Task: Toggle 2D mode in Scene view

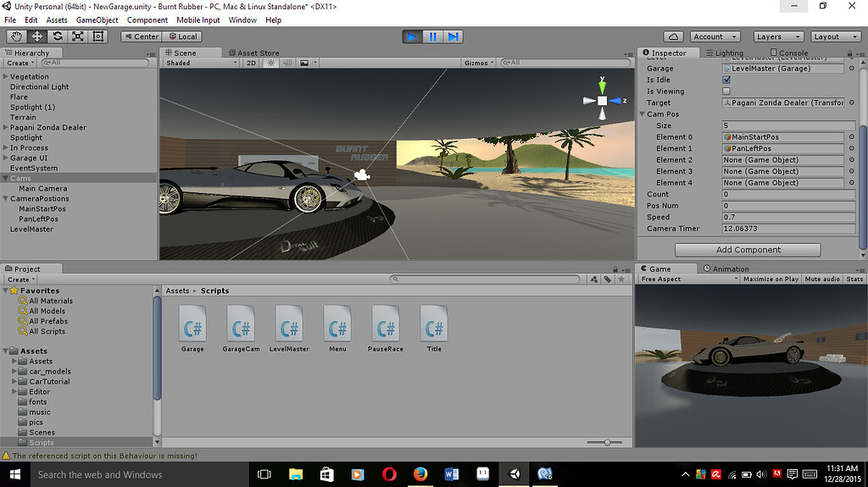Action: click(x=251, y=63)
